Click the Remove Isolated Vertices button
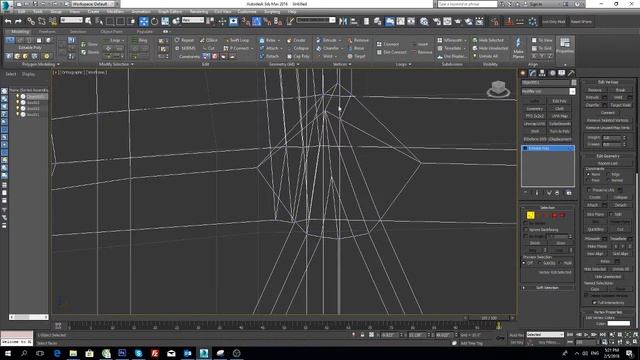Viewport: 640px width, 360px height. 608,120
